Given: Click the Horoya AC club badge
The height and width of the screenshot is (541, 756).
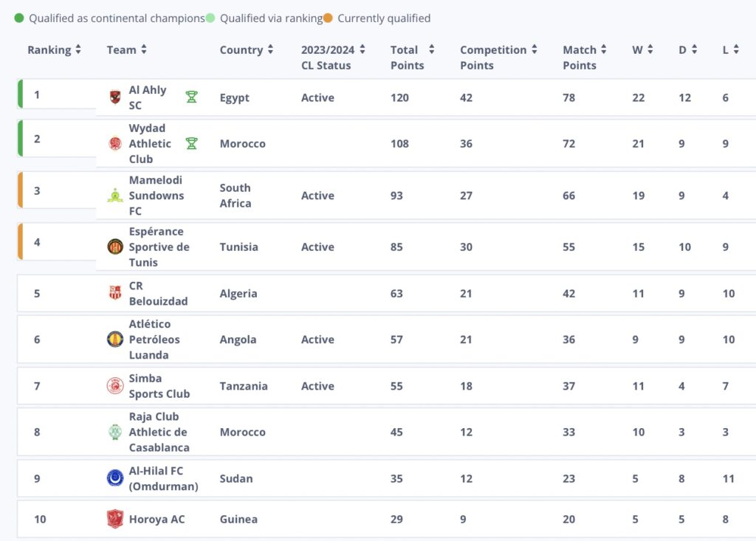Looking at the screenshot, I should (115, 519).
